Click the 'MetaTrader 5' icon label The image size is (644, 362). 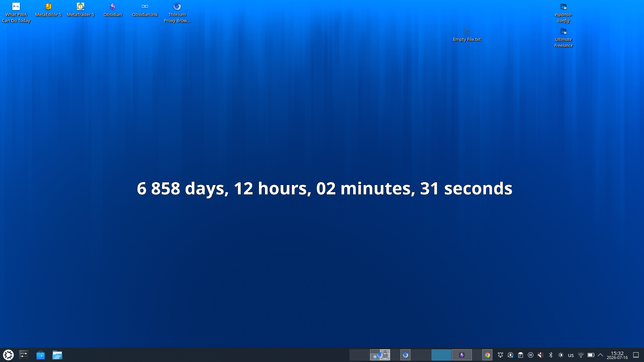80,15
